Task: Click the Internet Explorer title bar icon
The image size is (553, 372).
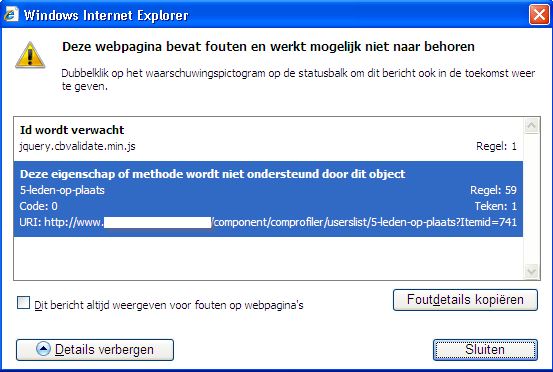Action: tap(11, 15)
